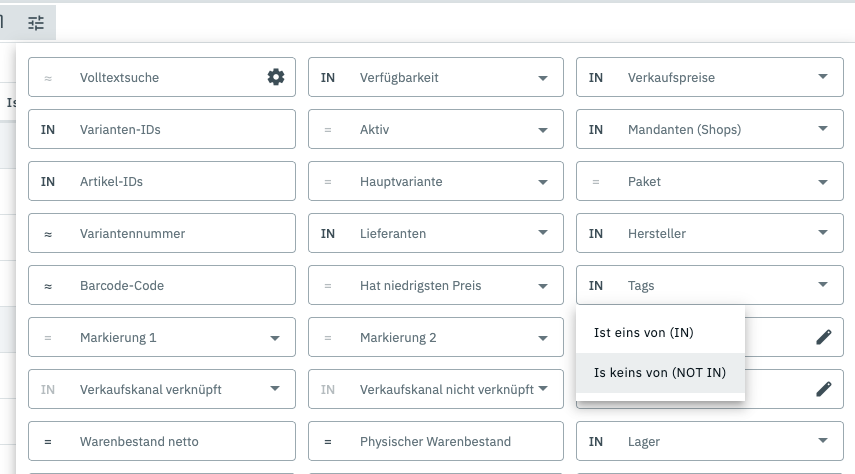Screen dimensions: 855x474
Task: Click the lower pencil edit icon
Action: pyautogui.click(x=823, y=389)
